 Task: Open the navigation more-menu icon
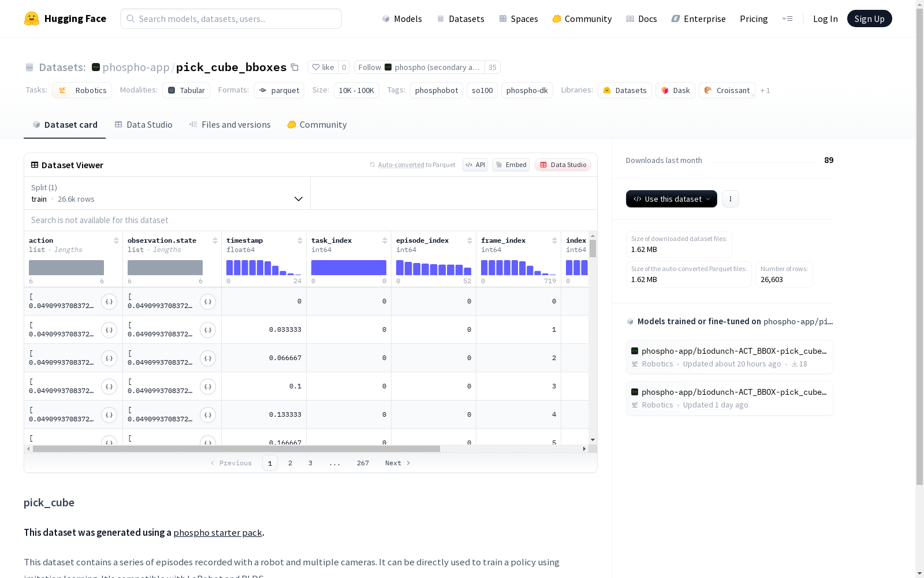tap(787, 18)
